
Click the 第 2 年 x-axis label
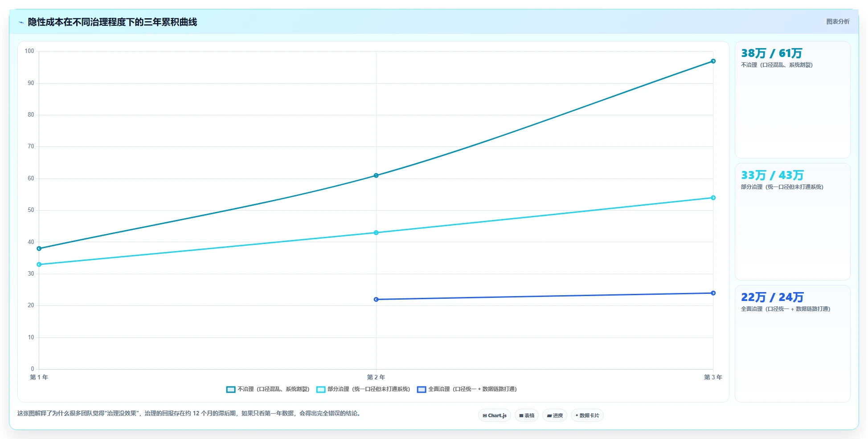(x=376, y=377)
